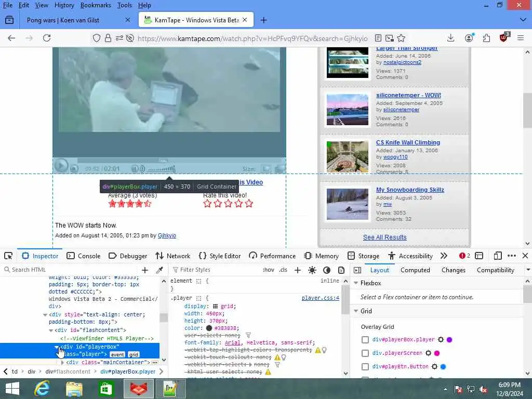The height and width of the screenshot is (399, 532).
Task: Toggle the three-pane inspector sidebar icon
Action: [357, 270]
